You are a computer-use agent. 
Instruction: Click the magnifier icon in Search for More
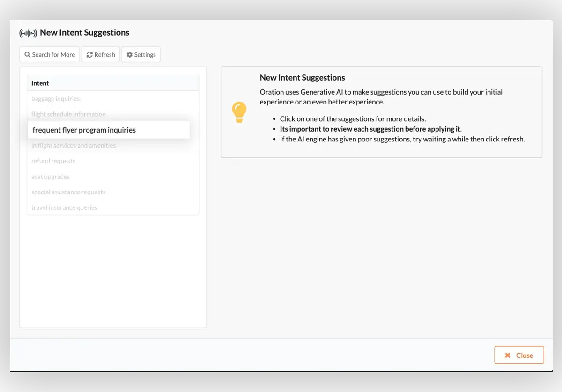(x=28, y=55)
